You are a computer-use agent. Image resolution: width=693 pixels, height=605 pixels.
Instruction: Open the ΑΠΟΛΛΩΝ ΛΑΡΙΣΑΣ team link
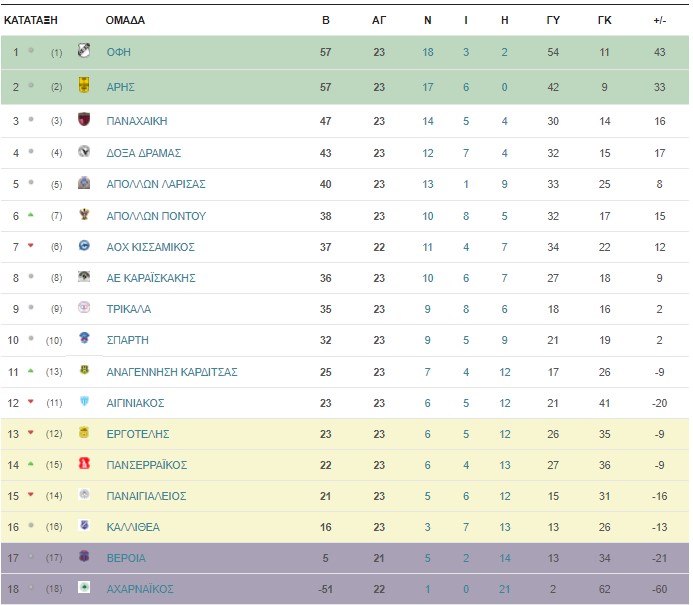click(156, 184)
